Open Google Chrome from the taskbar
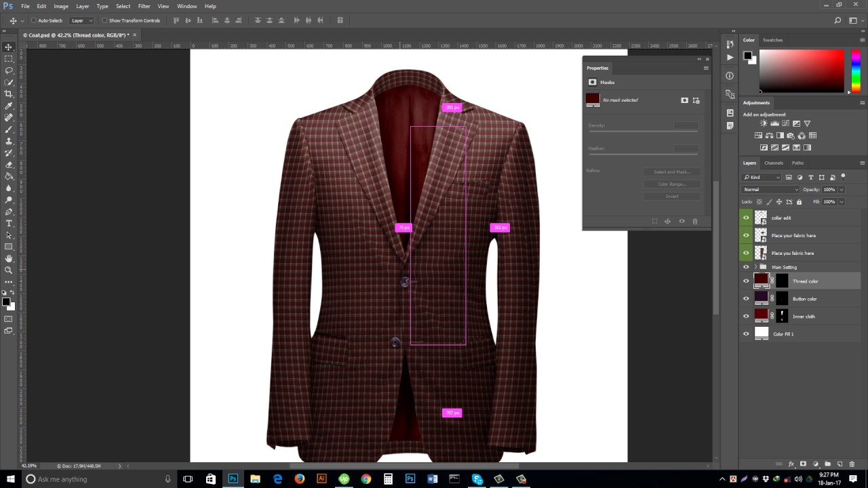Image resolution: width=868 pixels, height=488 pixels. 366,479
